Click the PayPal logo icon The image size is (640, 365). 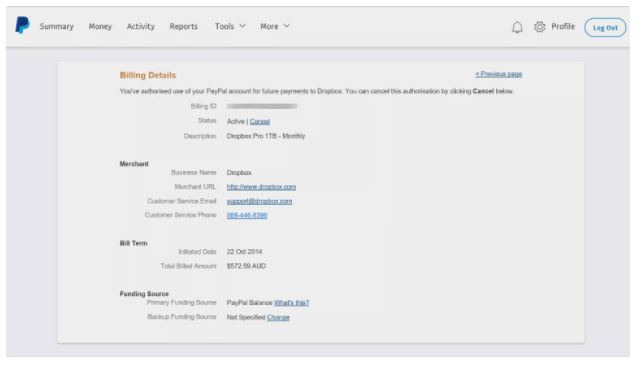[22, 26]
